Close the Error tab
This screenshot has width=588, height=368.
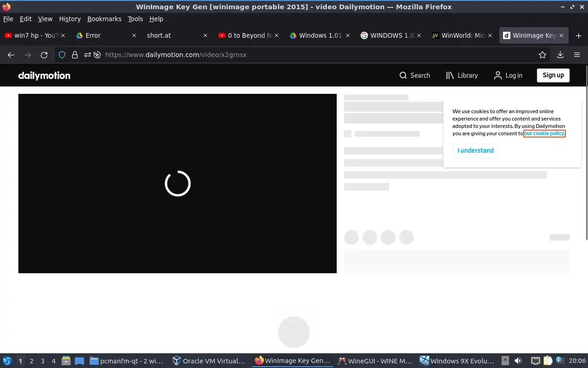click(134, 35)
